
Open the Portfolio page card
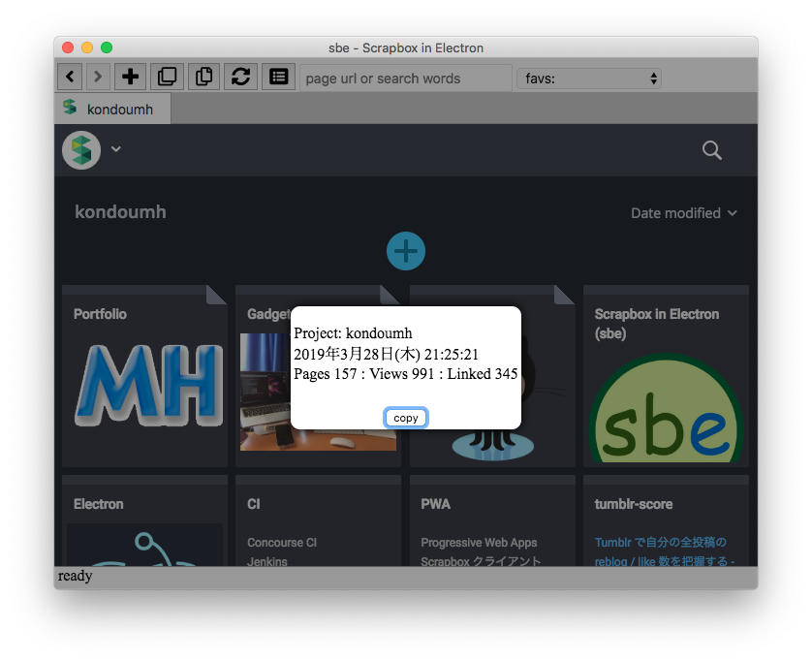[144, 376]
